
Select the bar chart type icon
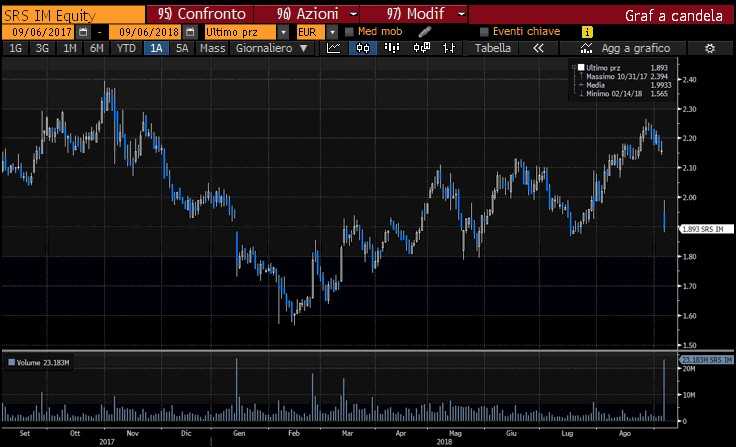click(x=391, y=48)
